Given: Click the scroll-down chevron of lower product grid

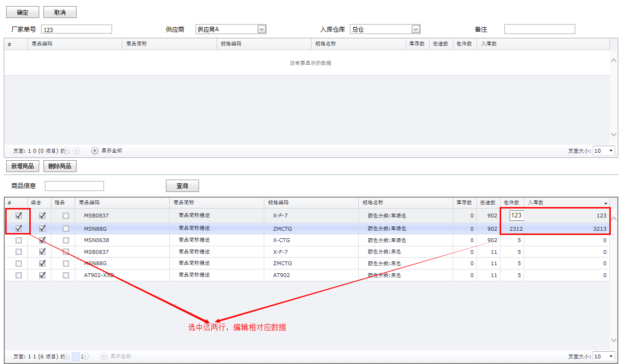Looking at the screenshot, I should pos(614,340).
